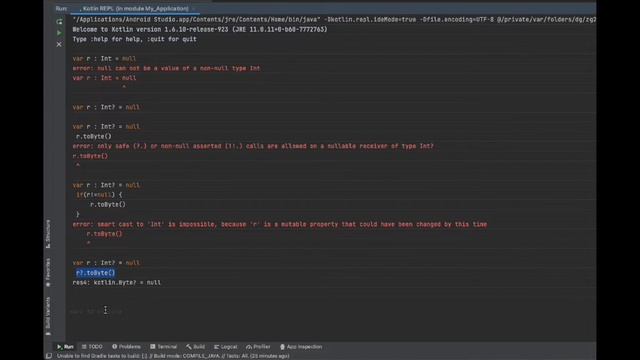640x360 pixels.
Task: Click the green execute command icon
Action: click(x=59, y=33)
